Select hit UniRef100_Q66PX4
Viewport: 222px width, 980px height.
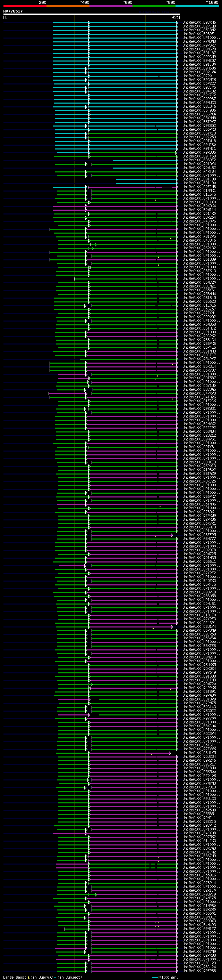click(199, 114)
